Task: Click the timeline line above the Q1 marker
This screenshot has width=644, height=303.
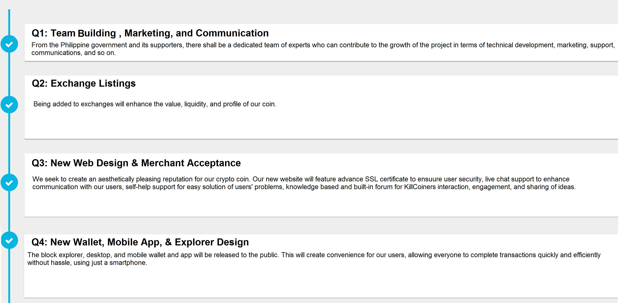Action: click(9, 22)
